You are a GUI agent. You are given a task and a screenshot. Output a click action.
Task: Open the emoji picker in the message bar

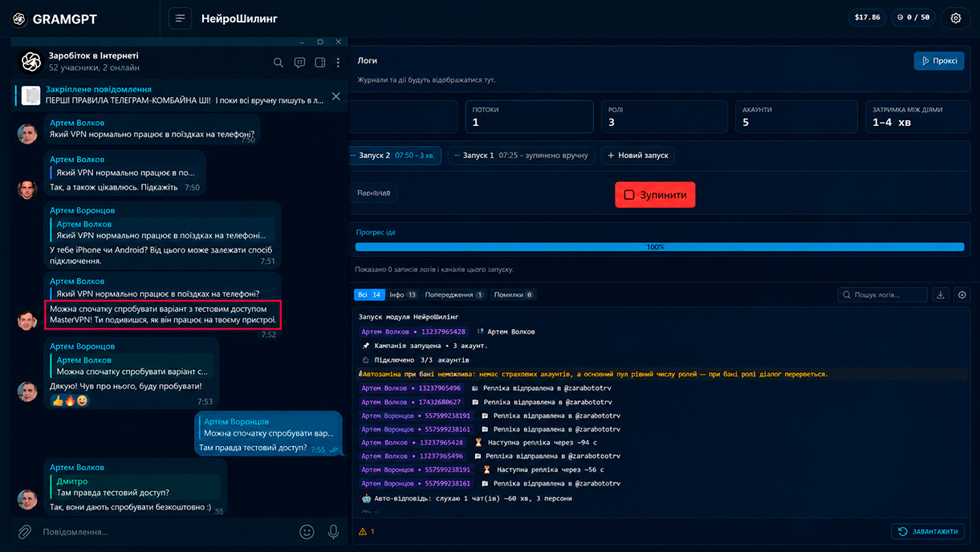[x=307, y=531]
